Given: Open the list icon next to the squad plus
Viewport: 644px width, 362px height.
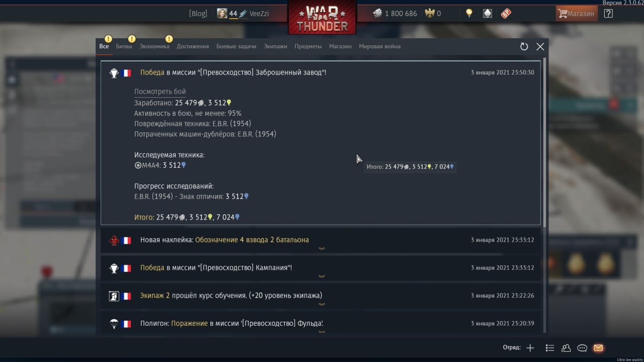Looking at the screenshot, I should click(x=550, y=348).
